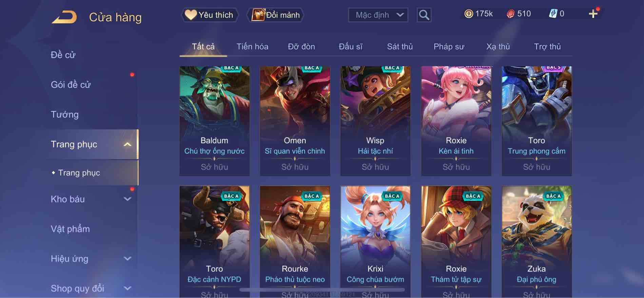
Task: Switch to the Tiến hóa tab
Action: (252, 46)
